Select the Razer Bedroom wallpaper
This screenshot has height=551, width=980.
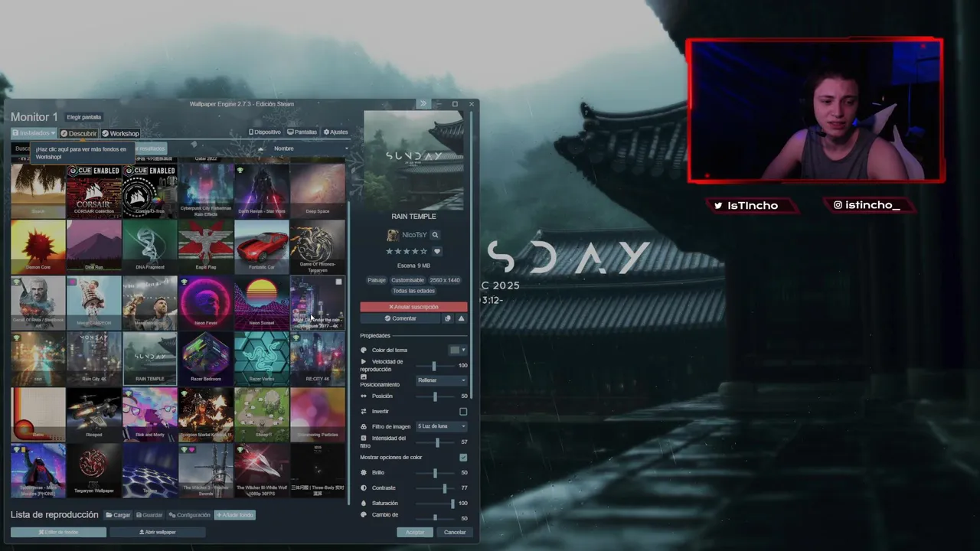coord(206,359)
